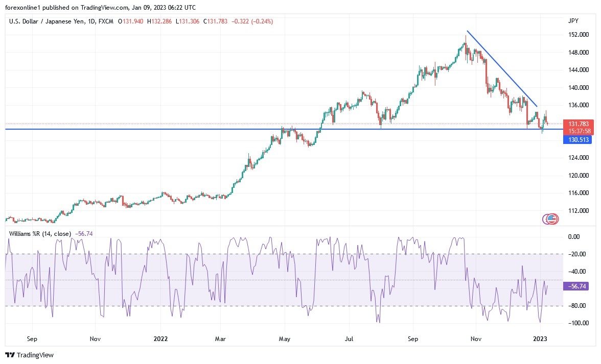This screenshot has height=364, width=601.
Task: Click the purple event circle behind the flag
Action: tap(544, 219)
